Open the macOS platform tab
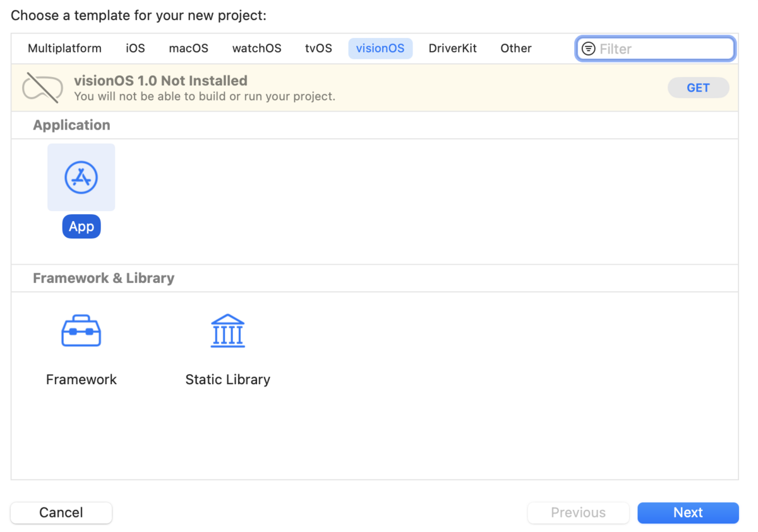 pyautogui.click(x=188, y=49)
